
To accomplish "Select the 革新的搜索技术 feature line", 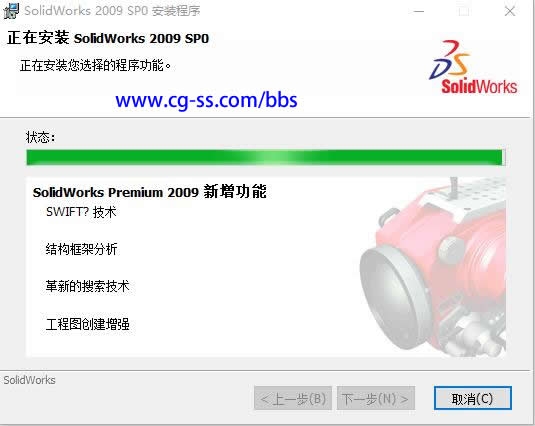I will tap(87, 286).
